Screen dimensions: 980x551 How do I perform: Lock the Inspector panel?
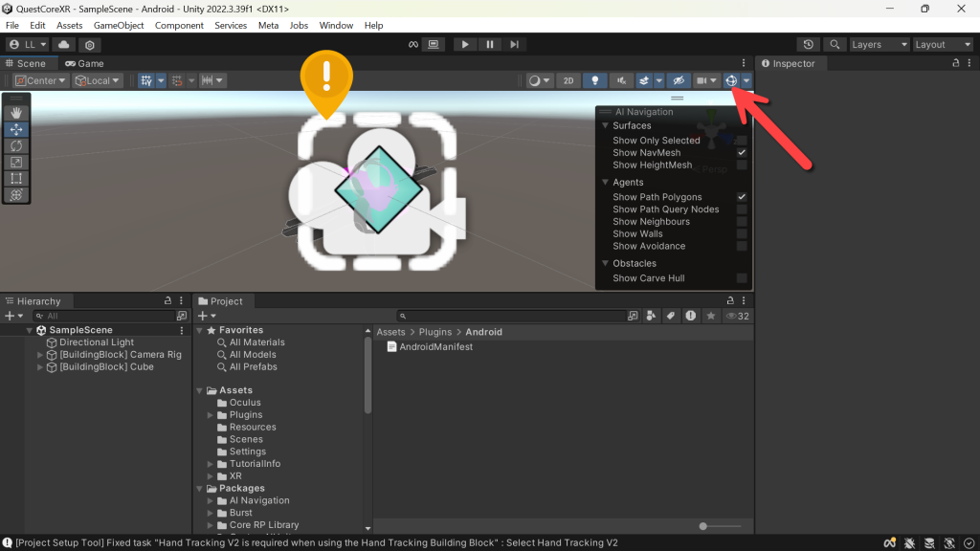pos(956,63)
